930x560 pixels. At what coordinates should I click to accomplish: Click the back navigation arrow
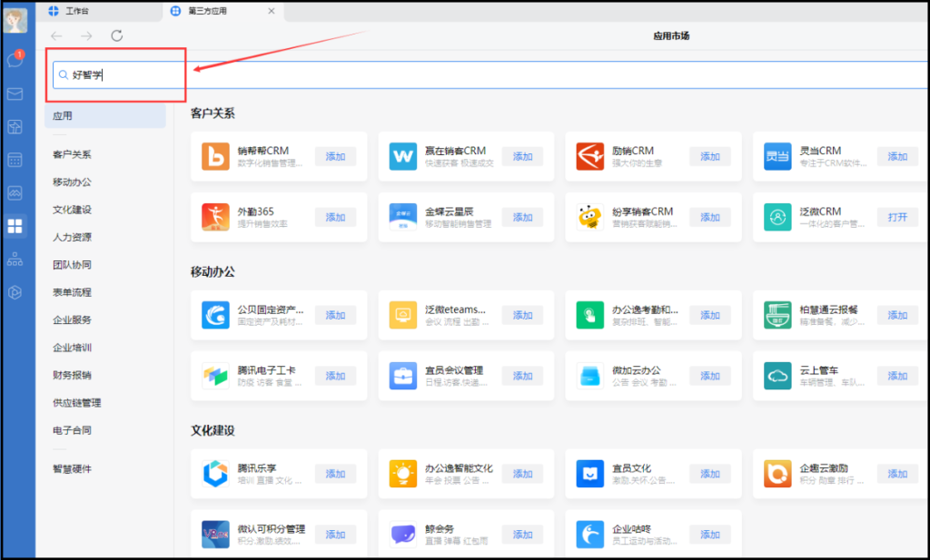(57, 36)
